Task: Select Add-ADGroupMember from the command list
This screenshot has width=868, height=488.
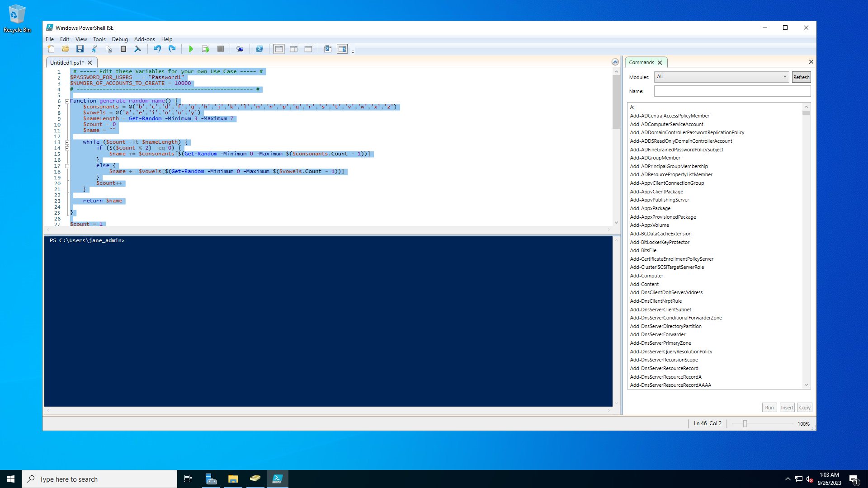Action: click(x=655, y=158)
